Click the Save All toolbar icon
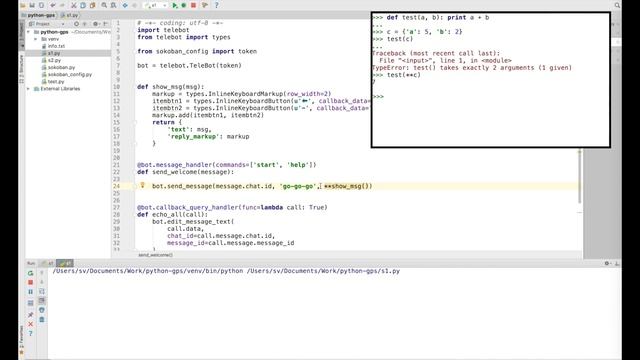 tap(32, 5)
